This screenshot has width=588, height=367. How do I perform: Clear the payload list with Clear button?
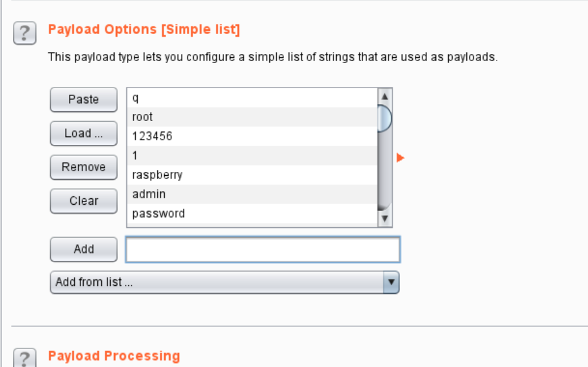pyautogui.click(x=84, y=200)
